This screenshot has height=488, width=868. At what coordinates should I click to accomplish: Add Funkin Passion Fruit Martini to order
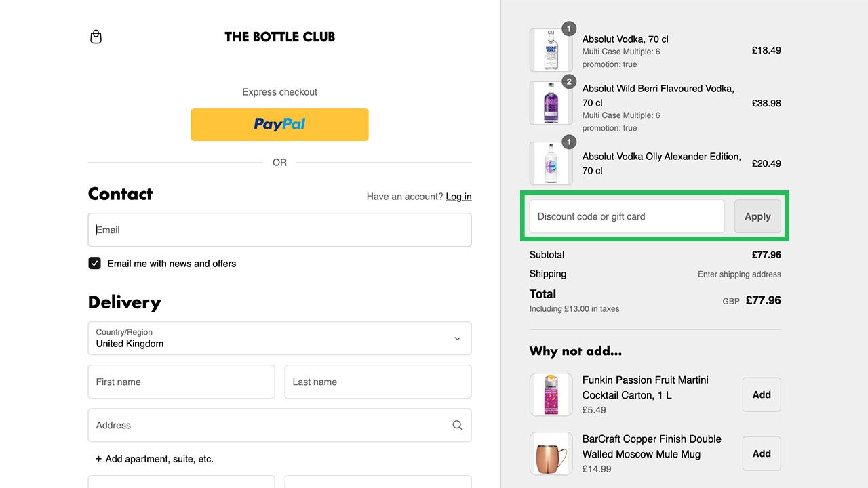(762, 394)
